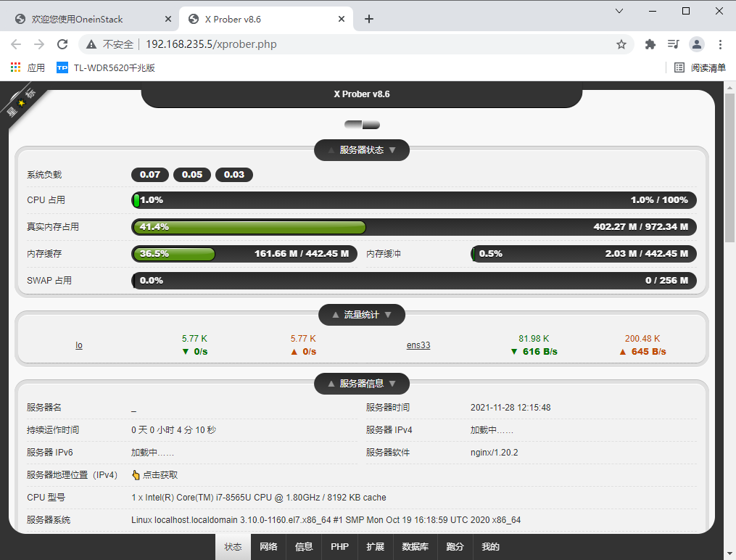This screenshot has width=736, height=560.
Task: Click the star ribbon badge in top-left corner
Action: coord(22,102)
